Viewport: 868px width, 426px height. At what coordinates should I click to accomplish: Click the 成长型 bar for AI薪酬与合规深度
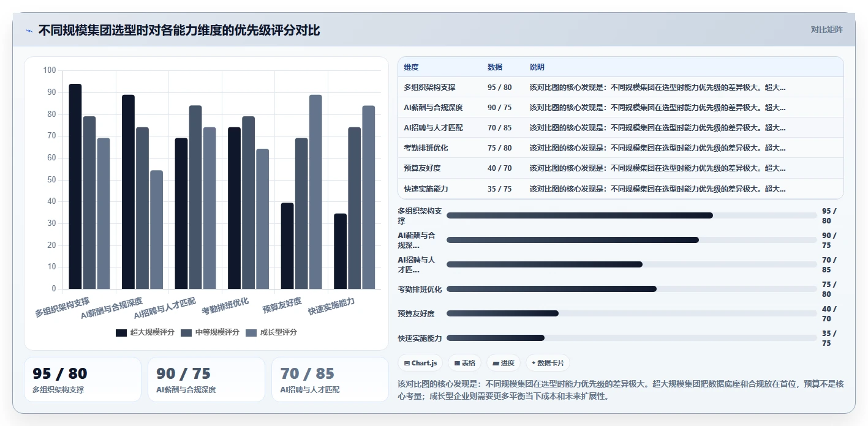tap(157, 230)
